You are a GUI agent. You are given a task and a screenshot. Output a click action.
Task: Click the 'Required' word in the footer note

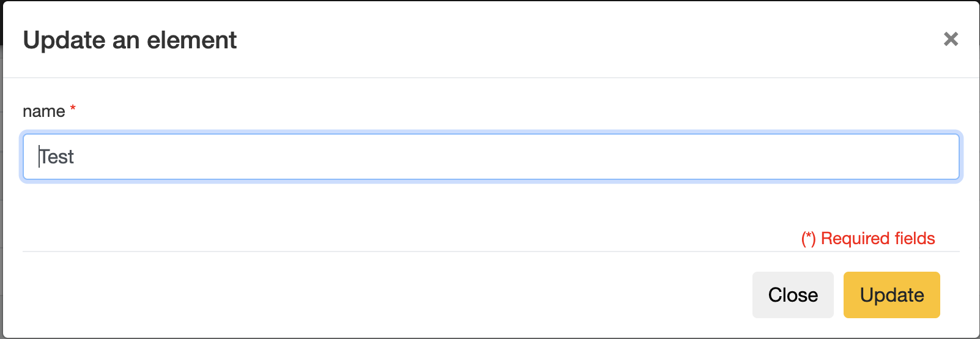pos(855,238)
